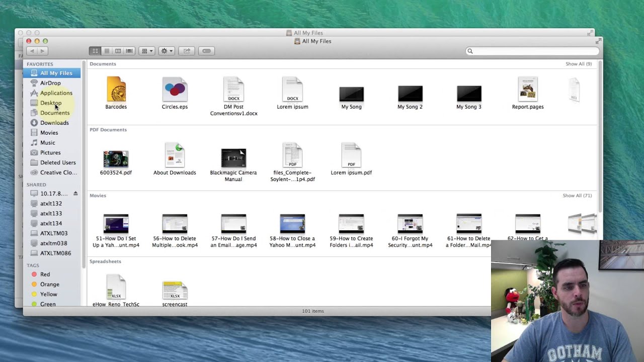Go back with the left arrow
The height and width of the screenshot is (362, 644).
point(32,51)
